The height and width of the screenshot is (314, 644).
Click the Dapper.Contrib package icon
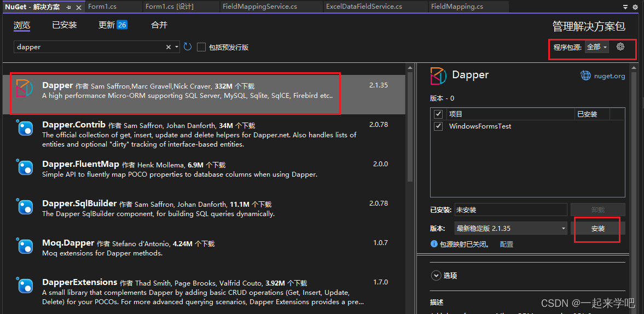point(26,128)
